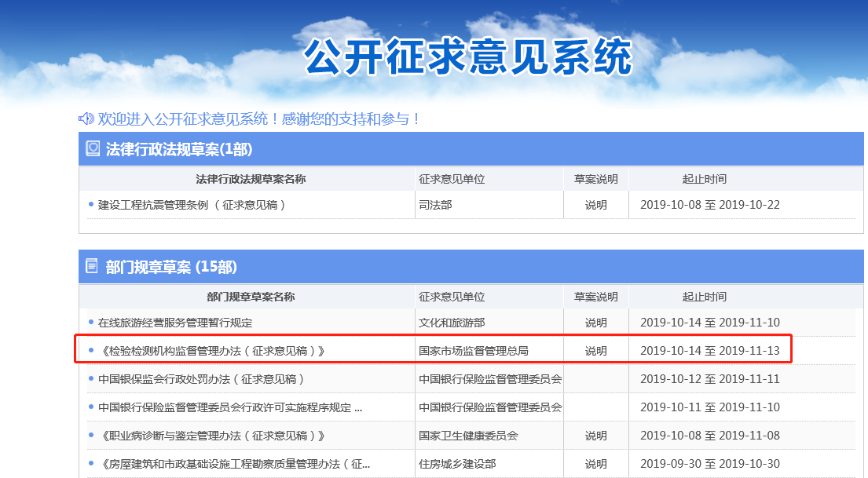Open 说明 for the 住房城乡建设部 draft
The image size is (868, 478).
(595, 464)
